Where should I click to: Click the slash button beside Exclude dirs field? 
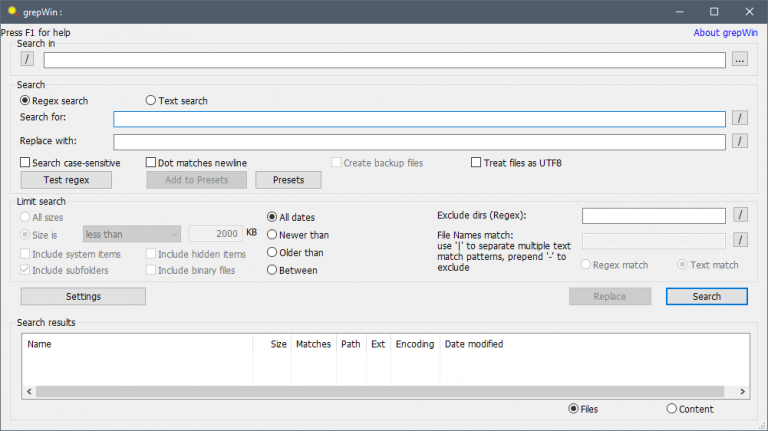click(x=739, y=215)
